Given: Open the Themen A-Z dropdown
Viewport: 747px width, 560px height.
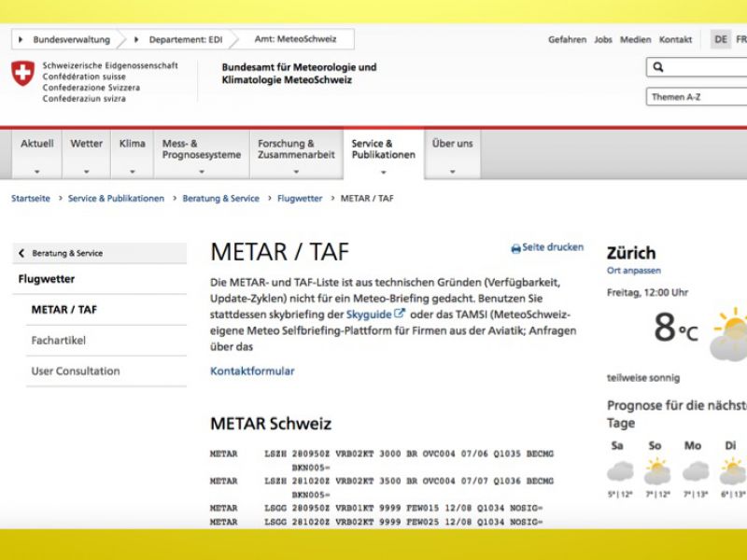Looking at the screenshot, I should (697, 97).
